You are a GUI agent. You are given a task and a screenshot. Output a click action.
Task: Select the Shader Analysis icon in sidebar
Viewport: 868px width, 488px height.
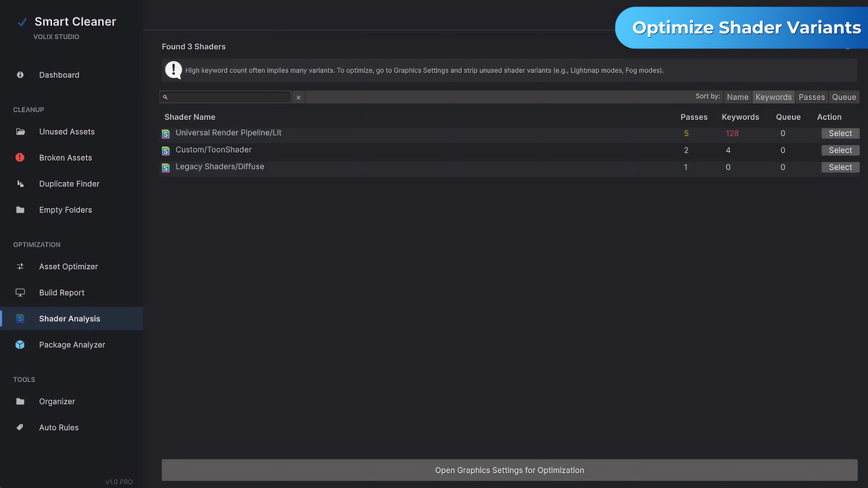pyautogui.click(x=21, y=318)
